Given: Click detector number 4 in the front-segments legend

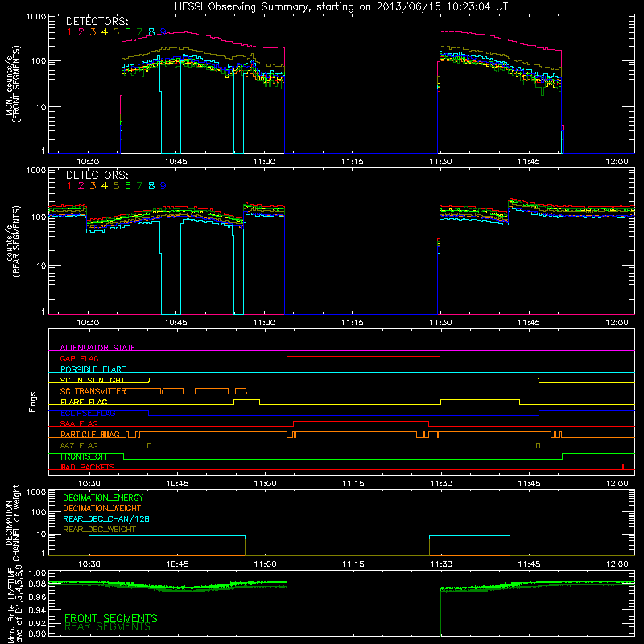Looking at the screenshot, I should [105, 32].
